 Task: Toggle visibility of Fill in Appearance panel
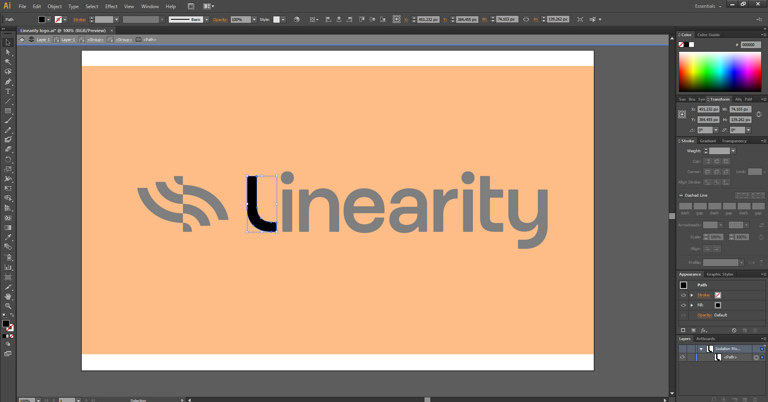pyautogui.click(x=683, y=305)
